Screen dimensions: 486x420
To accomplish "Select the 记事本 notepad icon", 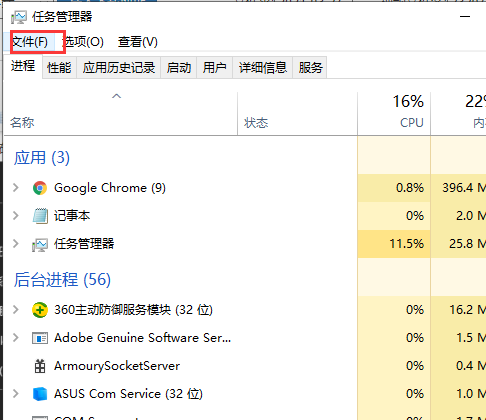I will (40, 216).
